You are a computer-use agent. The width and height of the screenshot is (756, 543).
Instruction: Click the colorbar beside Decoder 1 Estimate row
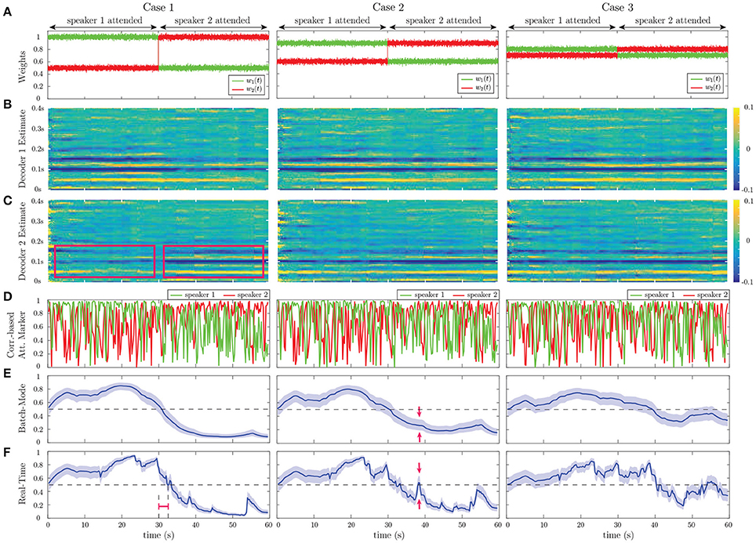click(x=736, y=148)
